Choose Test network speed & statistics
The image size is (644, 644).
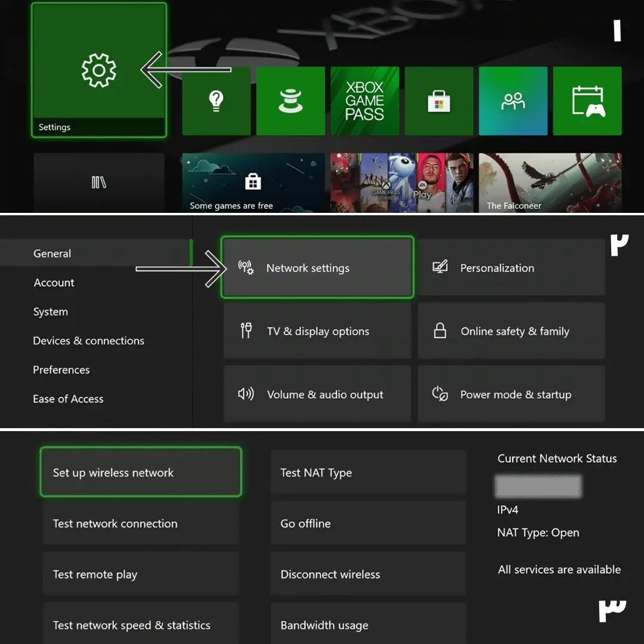tap(141, 624)
